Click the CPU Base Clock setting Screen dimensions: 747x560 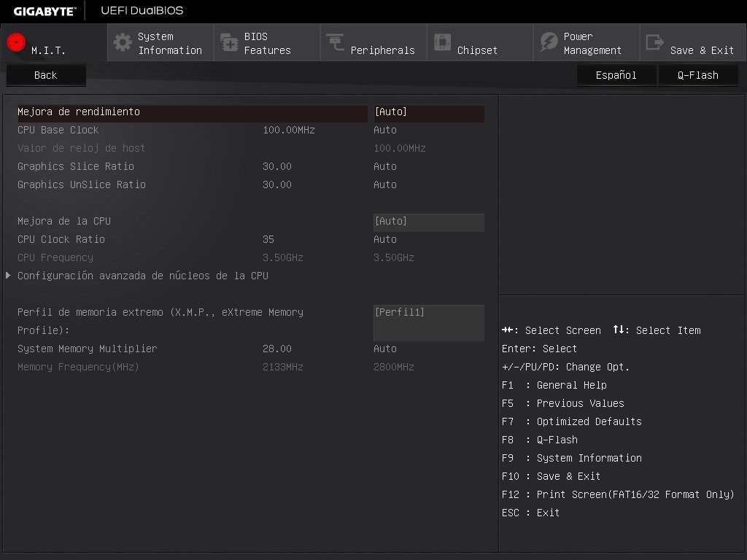[x=64, y=130]
